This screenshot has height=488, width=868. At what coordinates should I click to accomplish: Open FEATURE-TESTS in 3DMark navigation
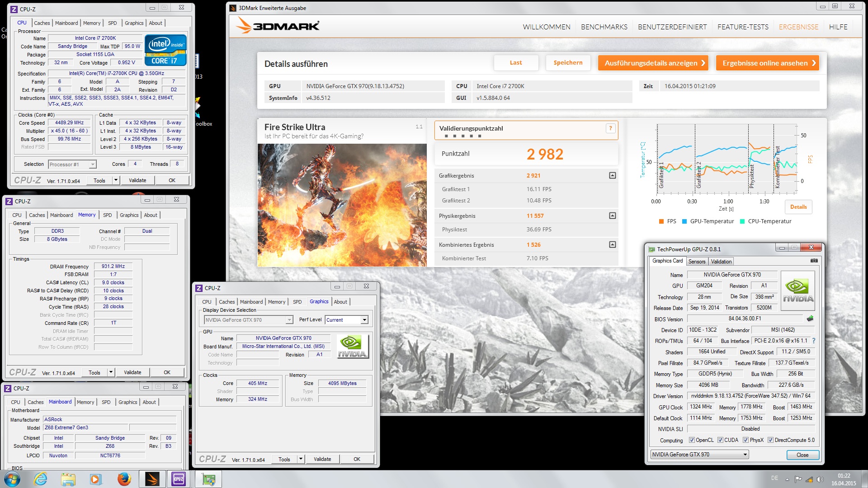pyautogui.click(x=743, y=27)
